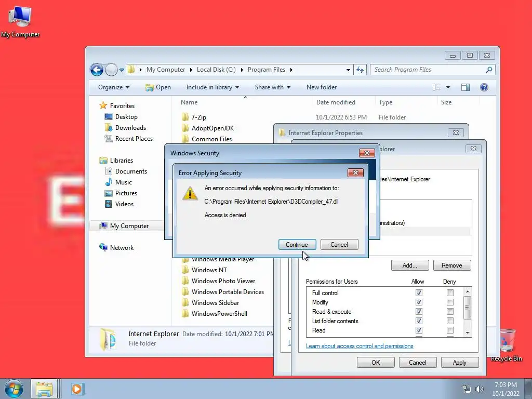The width and height of the screenshot is (532, 399).
Task: Click the Favorites star icon
Action: 103,105
